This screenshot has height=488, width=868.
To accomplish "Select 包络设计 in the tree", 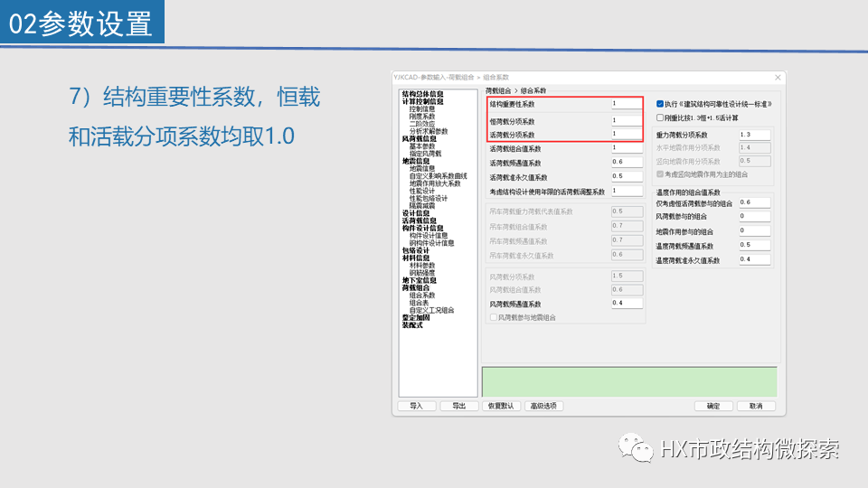I will [x=416, y=250].
